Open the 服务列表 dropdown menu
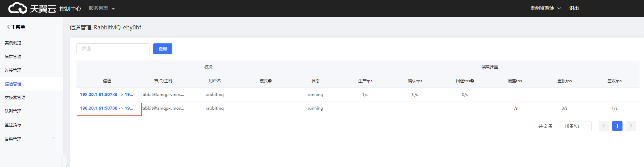644x167 pixels. click(101, 8)
